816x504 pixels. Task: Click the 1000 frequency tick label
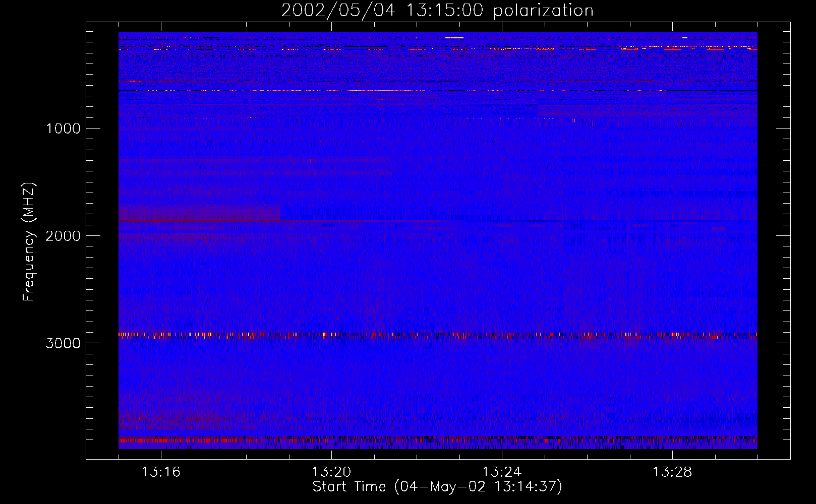coord(63,129)
